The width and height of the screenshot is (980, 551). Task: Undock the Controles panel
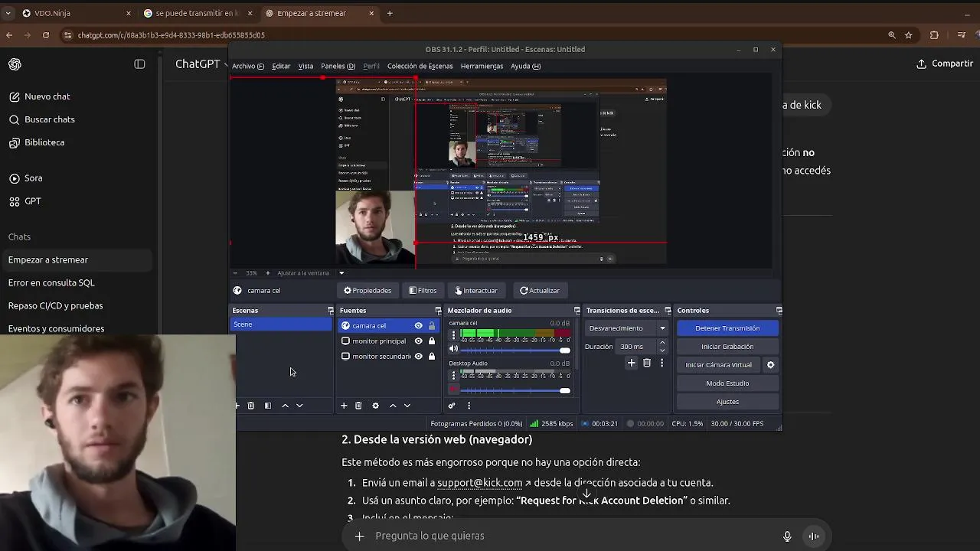click(779, 311)
